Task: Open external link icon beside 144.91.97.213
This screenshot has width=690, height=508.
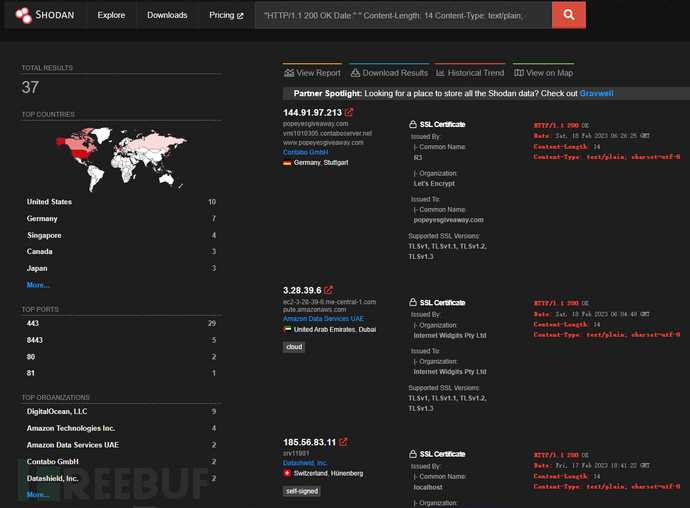Action: 349,113
